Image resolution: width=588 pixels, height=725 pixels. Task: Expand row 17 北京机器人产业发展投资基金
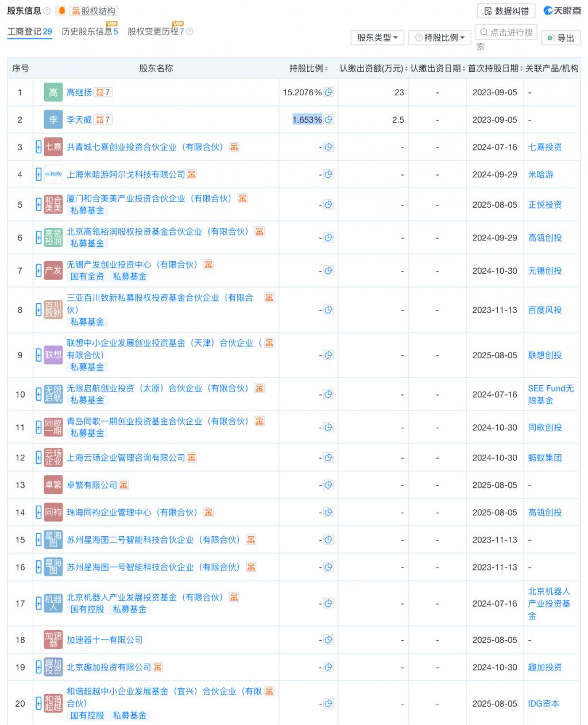[x=38, y=603]
